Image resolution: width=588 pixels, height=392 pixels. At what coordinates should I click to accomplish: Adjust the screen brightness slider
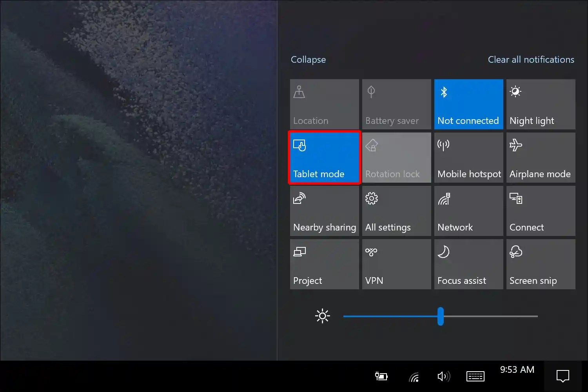[x=441, y=316]
